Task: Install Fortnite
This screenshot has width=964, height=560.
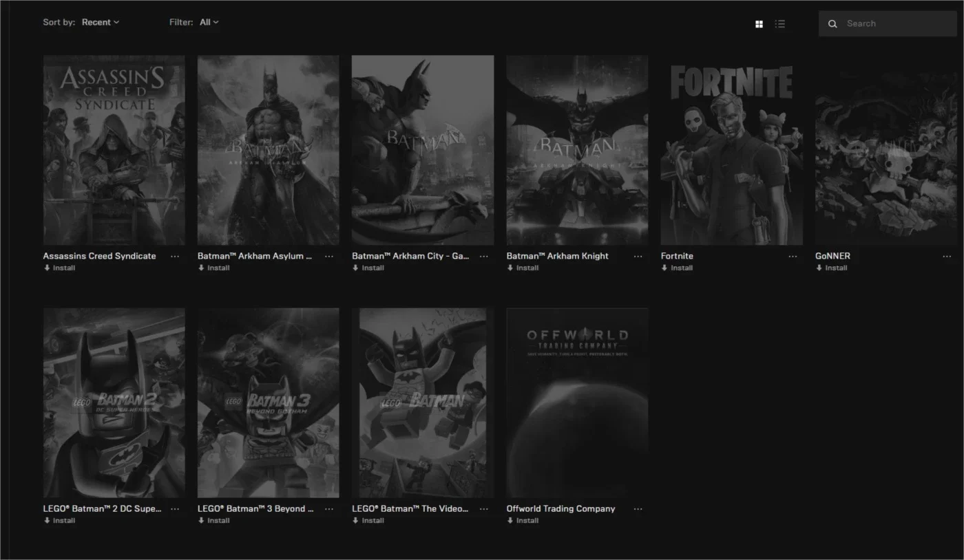Action: [677, 268]
